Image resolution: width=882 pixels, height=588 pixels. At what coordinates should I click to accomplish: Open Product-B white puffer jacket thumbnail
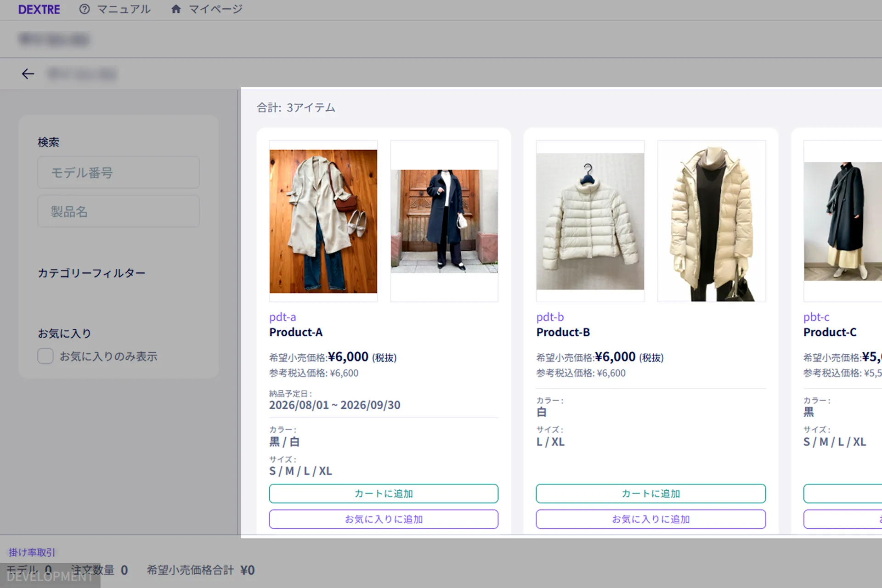[590, 221]
